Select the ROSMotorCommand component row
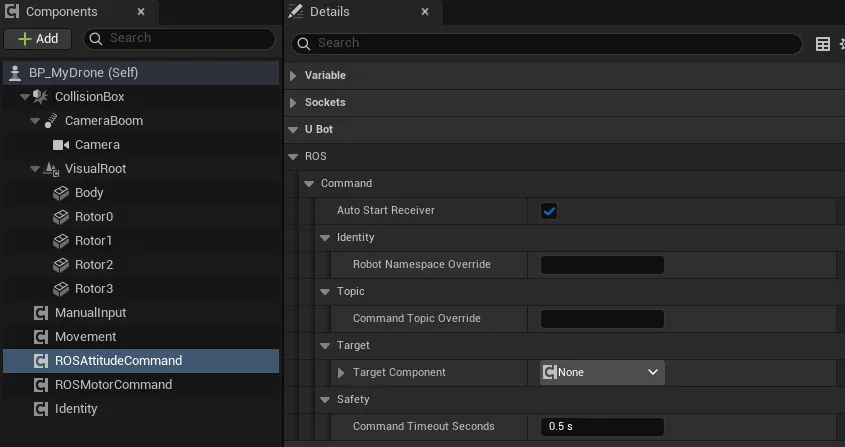The image size is (845, 447). pyautogui.click(x=141, y=385)
